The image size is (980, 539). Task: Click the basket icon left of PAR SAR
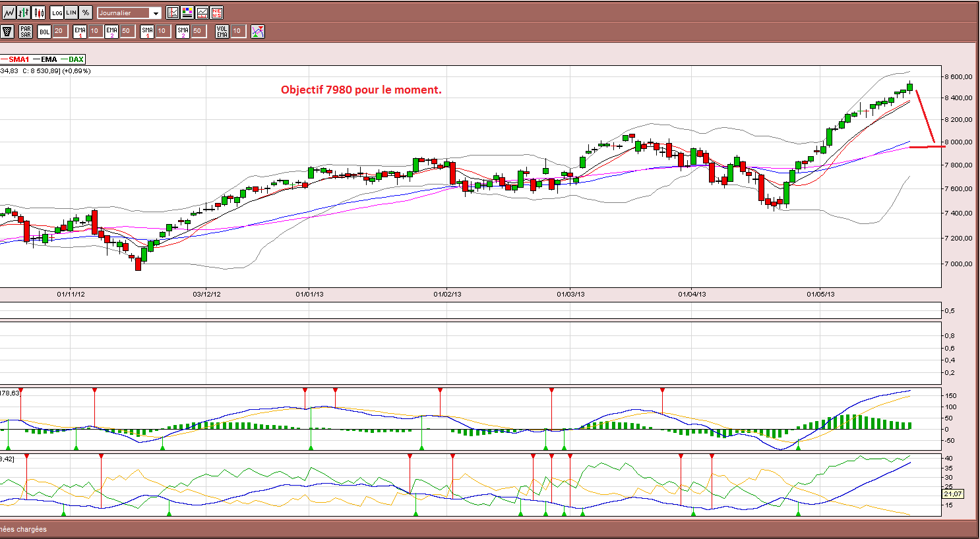click(x=7, y=31)
